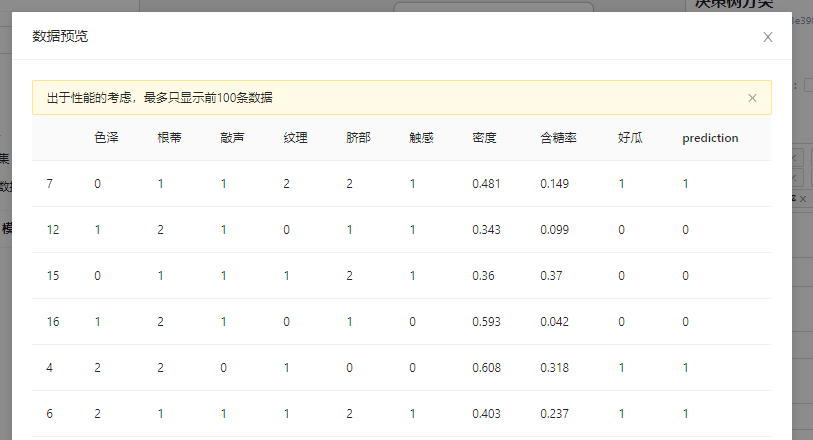Image resolution: width=813 pixels, height=440 pixels.
Task: Select the sugar content value 0.042
Action: 554,322
